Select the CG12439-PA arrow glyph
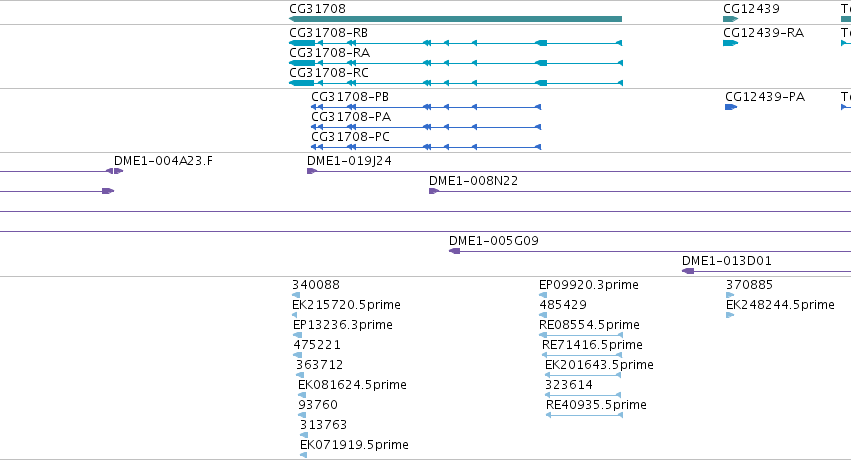This screenshot has height=460, width=851. [731, 107]
